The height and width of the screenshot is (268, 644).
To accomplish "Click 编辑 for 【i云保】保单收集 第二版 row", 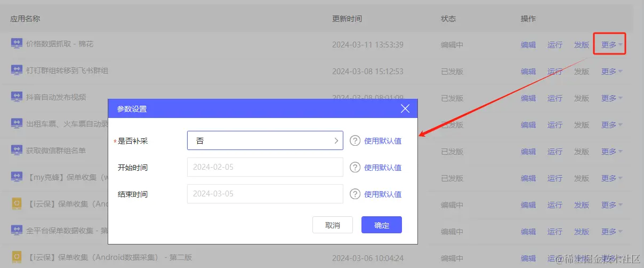I will coord(528,258).
